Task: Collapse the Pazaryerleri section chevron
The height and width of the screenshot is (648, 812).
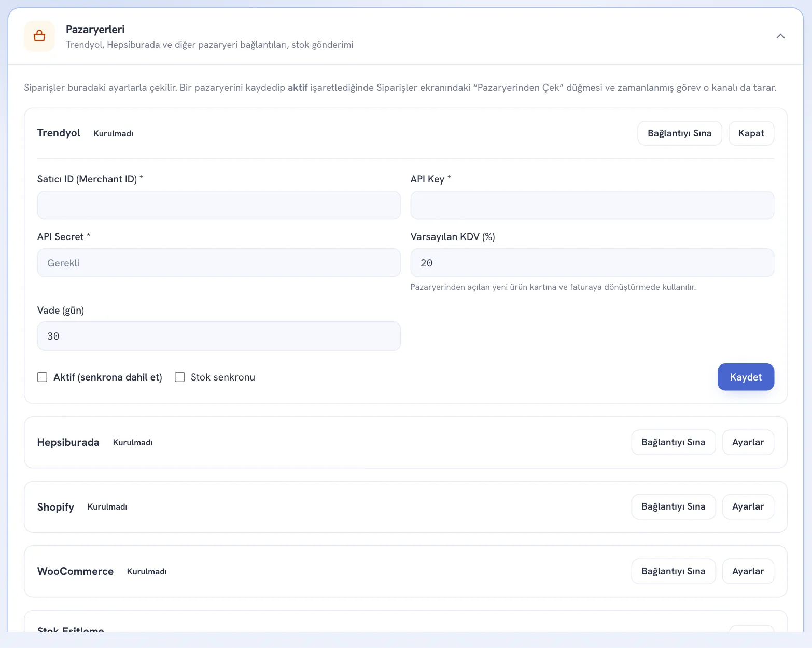Action: coord(780,36)
